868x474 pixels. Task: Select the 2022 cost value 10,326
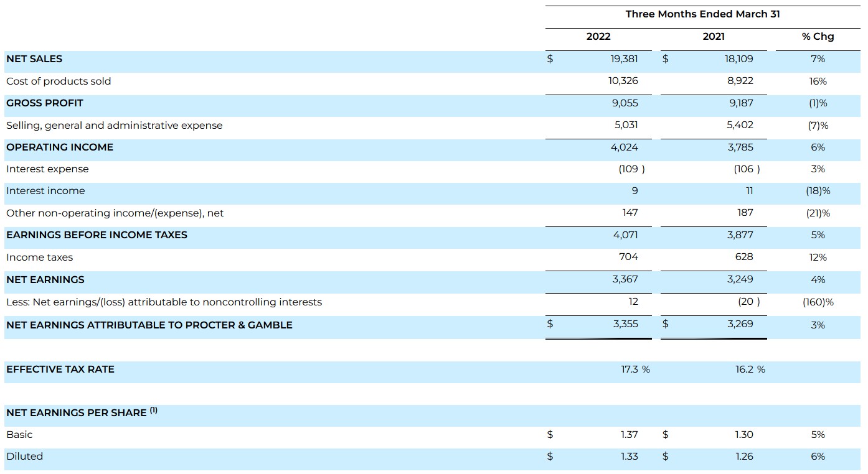[623, 81]
